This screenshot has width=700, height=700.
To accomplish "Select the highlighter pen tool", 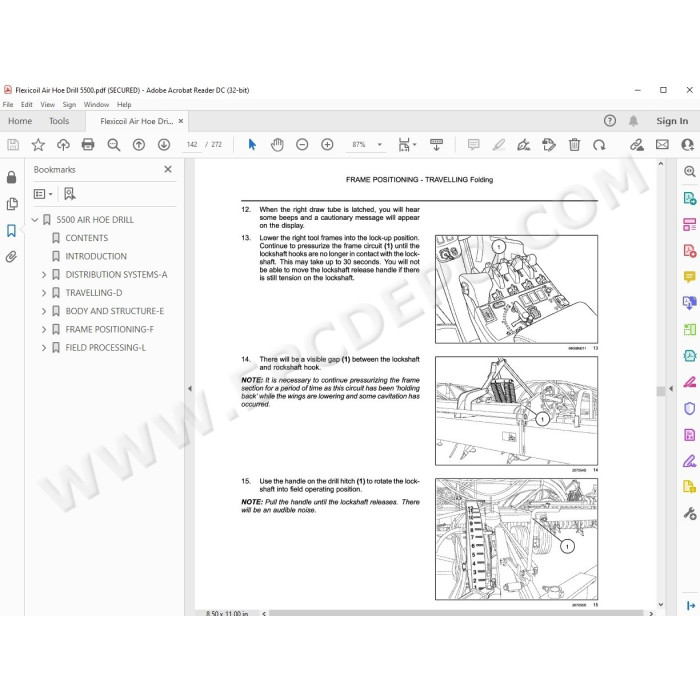I will [499, 145].
